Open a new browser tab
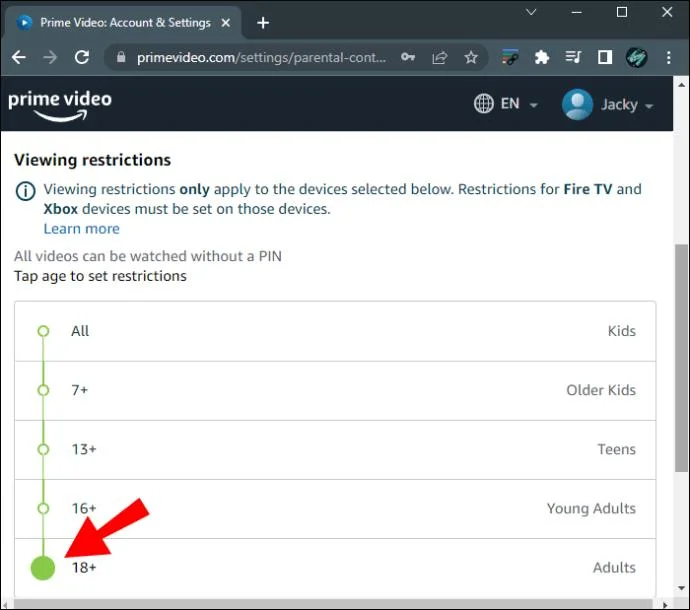The image size is (690, 610). click(x=263, y=22)
